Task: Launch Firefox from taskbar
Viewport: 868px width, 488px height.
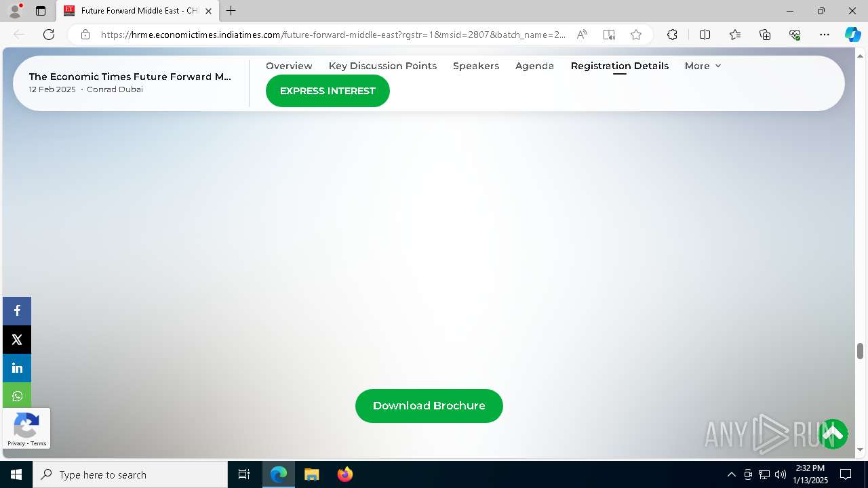Action: 345,474
